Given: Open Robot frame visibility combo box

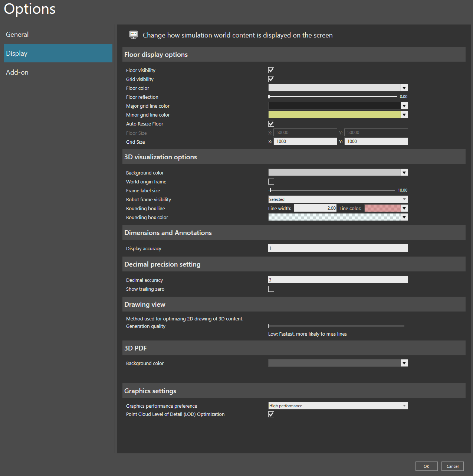Looking at the screenshot, I should pyautogui.click(x=338, y=199).
